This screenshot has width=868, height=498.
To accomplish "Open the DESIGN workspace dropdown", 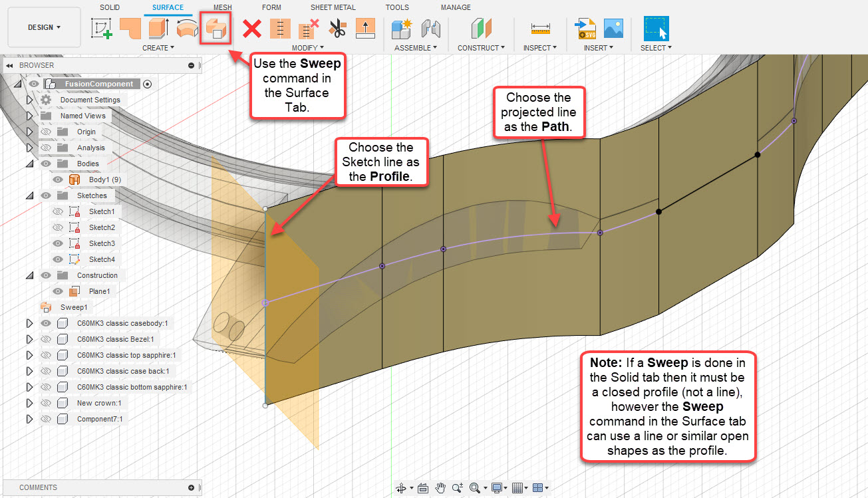I will pos(44,27).
